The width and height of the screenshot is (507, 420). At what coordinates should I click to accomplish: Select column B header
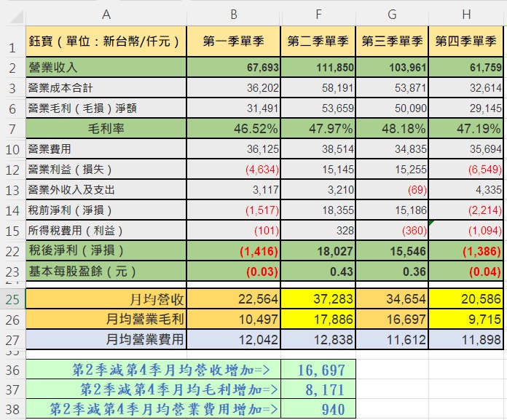(233, 15)
